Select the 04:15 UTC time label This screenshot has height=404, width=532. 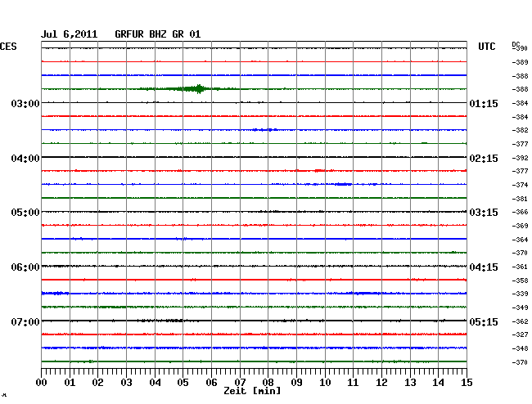(484, 267)
